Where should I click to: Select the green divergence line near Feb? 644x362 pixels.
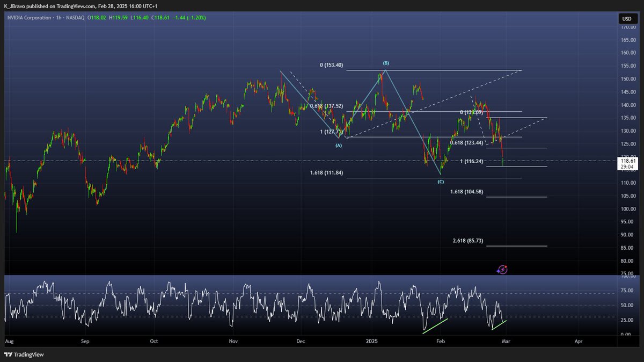[x=435, y=326]
